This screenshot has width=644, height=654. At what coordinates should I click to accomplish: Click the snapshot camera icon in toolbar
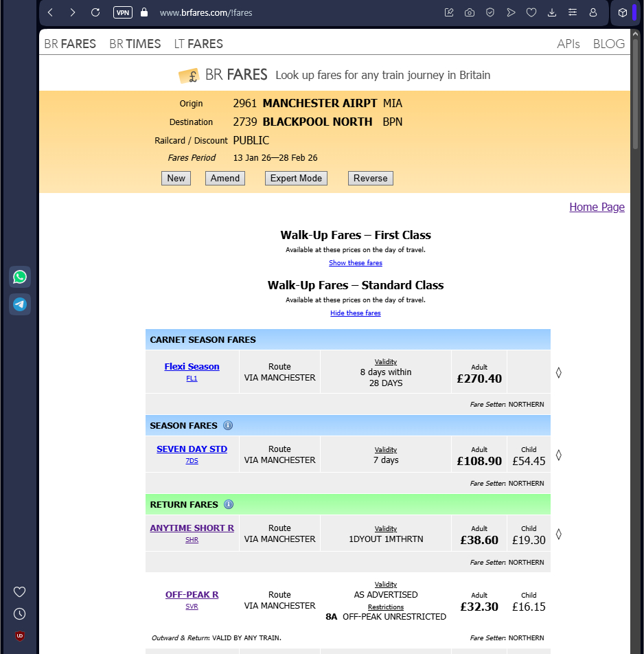tap(470, 12)
